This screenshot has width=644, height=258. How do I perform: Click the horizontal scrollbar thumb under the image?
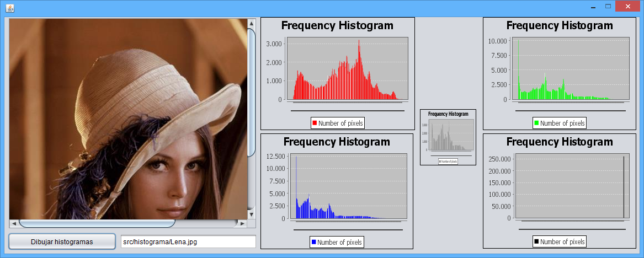(97, 224)
